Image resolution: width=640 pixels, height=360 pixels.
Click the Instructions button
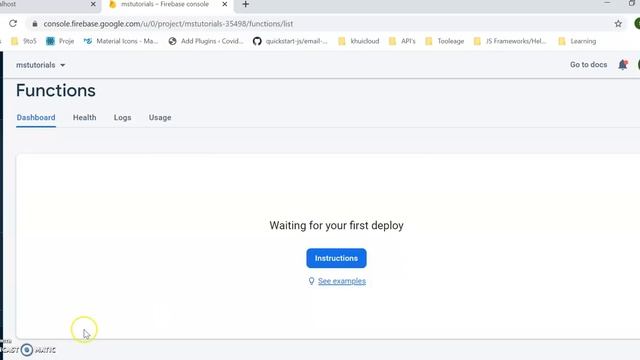coord(336,258)
